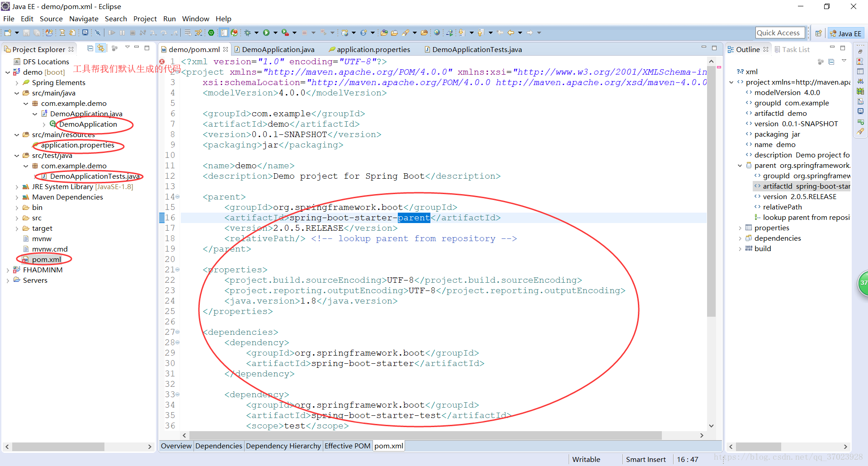Expand the Maven Dependencies node

tap(17, 197)
